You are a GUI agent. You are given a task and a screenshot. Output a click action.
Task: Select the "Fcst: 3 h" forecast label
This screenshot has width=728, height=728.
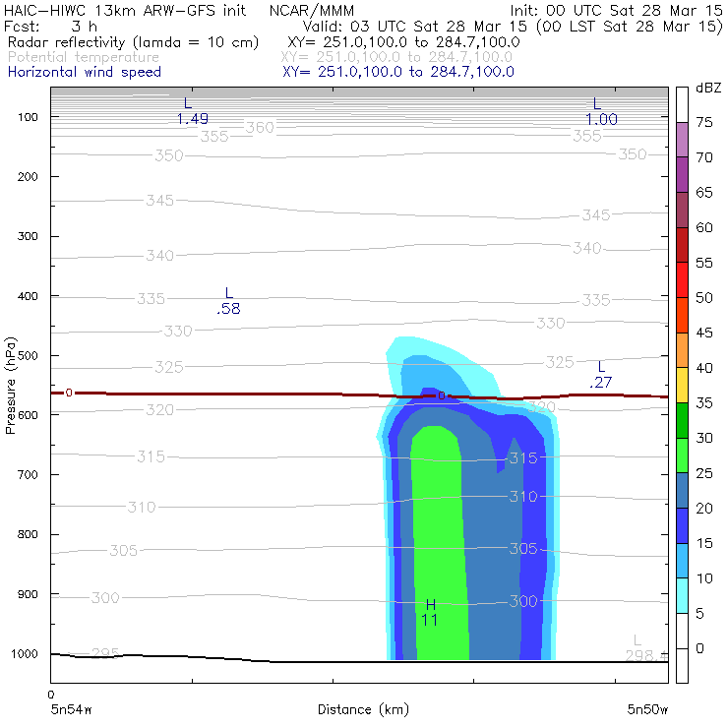pos(50,26)
